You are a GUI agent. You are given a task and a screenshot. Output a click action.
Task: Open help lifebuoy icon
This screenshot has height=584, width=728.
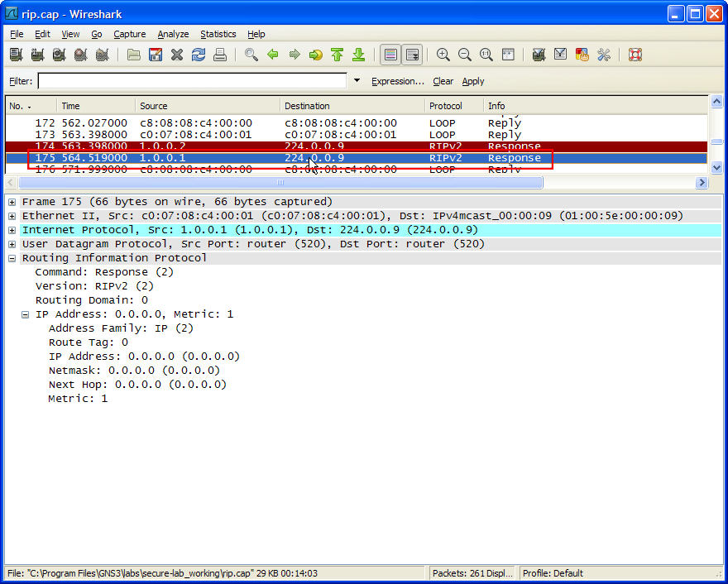click(x=635, y=55)
